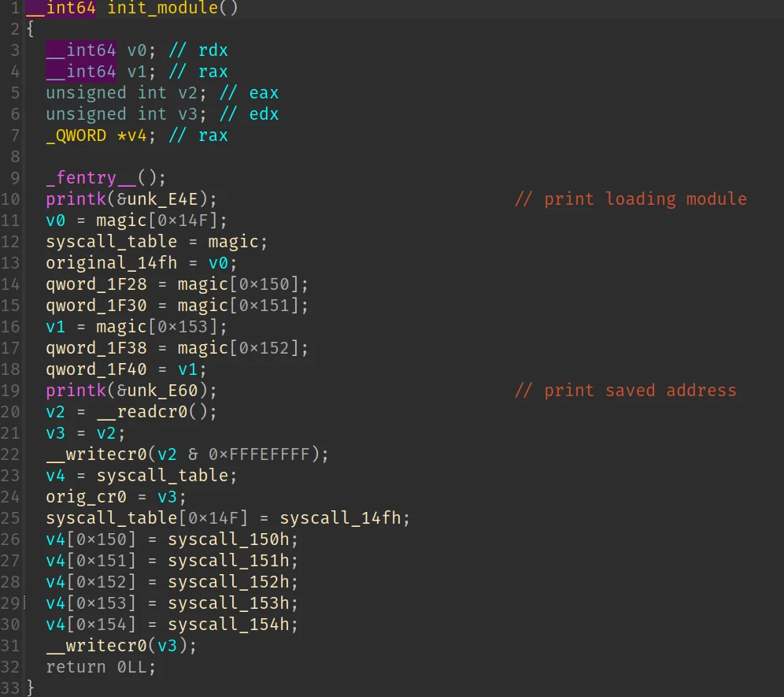Image resolution: width=784 pixels, height=697 pixels.
Task: Click the return 0LL statement
Action: click(x=101, y=667)
